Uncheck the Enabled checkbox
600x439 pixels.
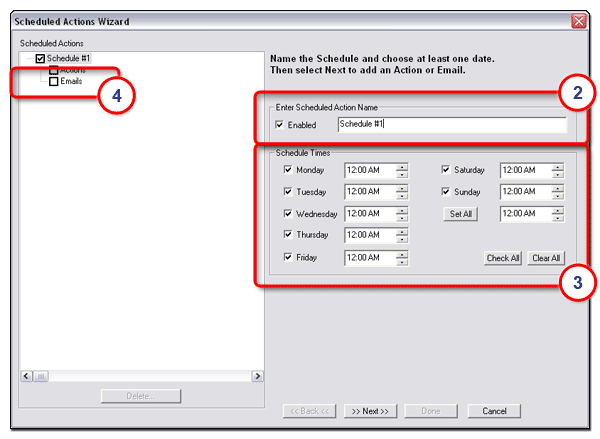coord(279,125)
